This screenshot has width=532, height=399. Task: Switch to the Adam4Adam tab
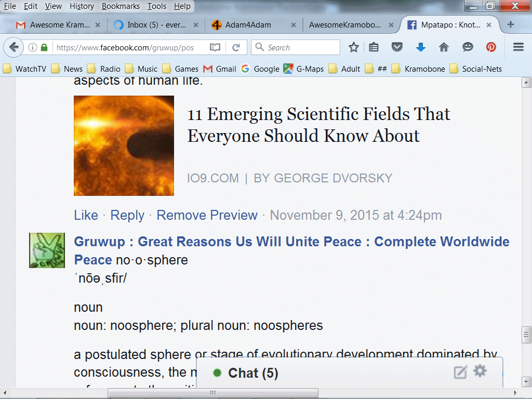point(254,25)
